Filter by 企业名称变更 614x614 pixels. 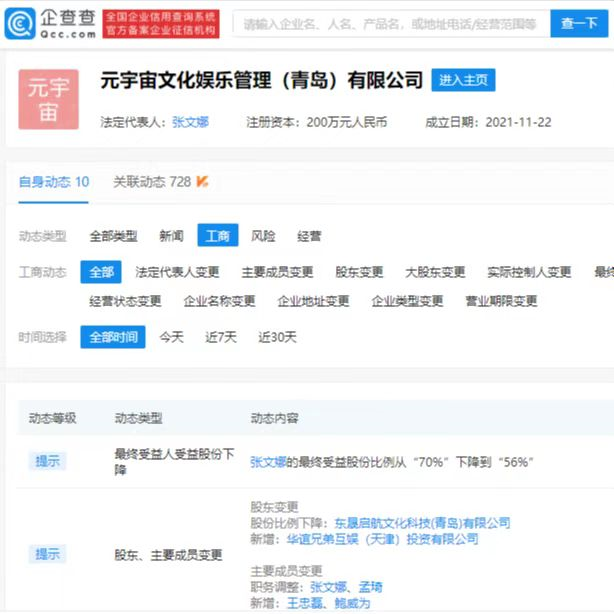click(219, 301)
